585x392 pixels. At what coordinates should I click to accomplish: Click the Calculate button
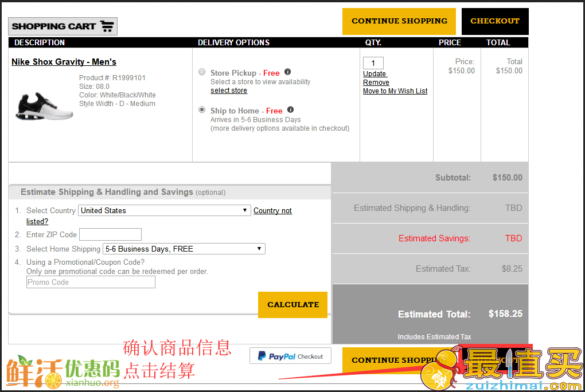(293, 305)
